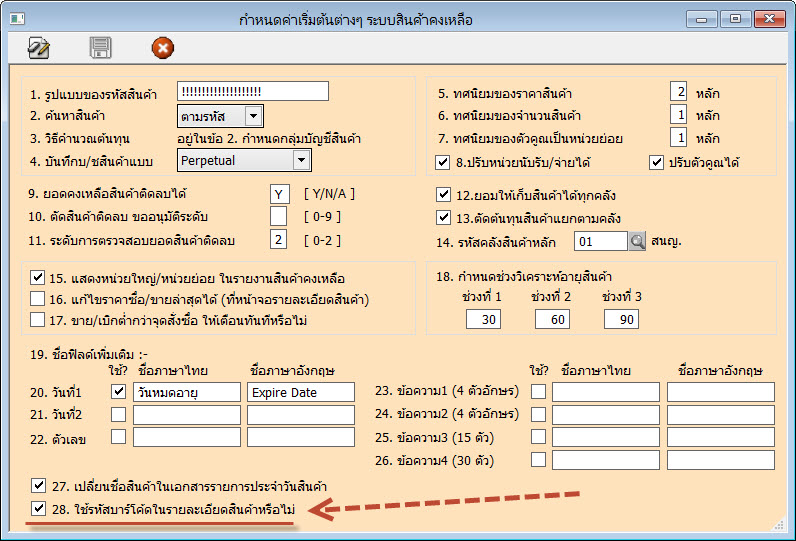Screen dimensions: 796x541
Task: Toggle checkbox 8 ปรับหน่วยนับรับ/จ่ายได้
Action: click(x=443, y=162)
